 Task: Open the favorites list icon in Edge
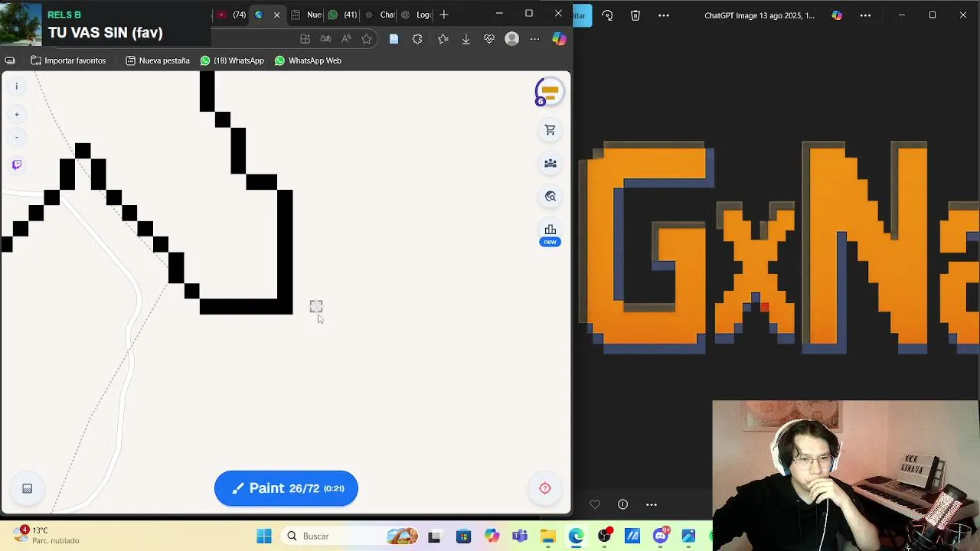443,39
